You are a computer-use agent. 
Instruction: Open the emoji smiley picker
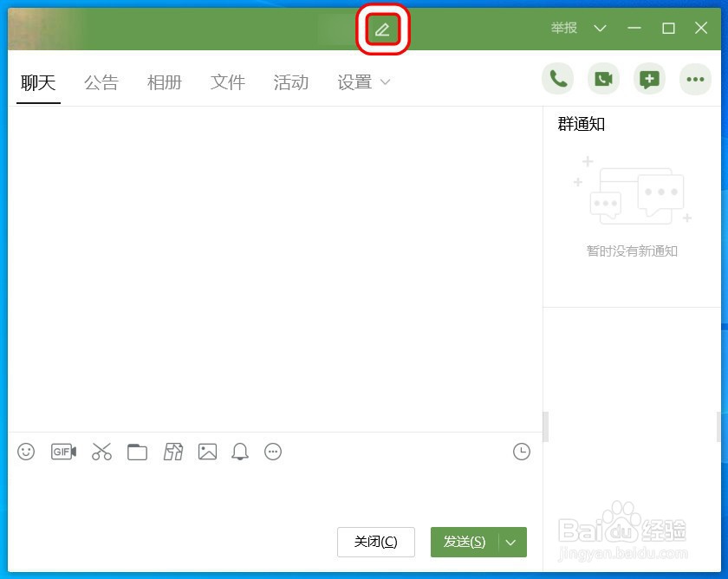[x=26, y=452]
